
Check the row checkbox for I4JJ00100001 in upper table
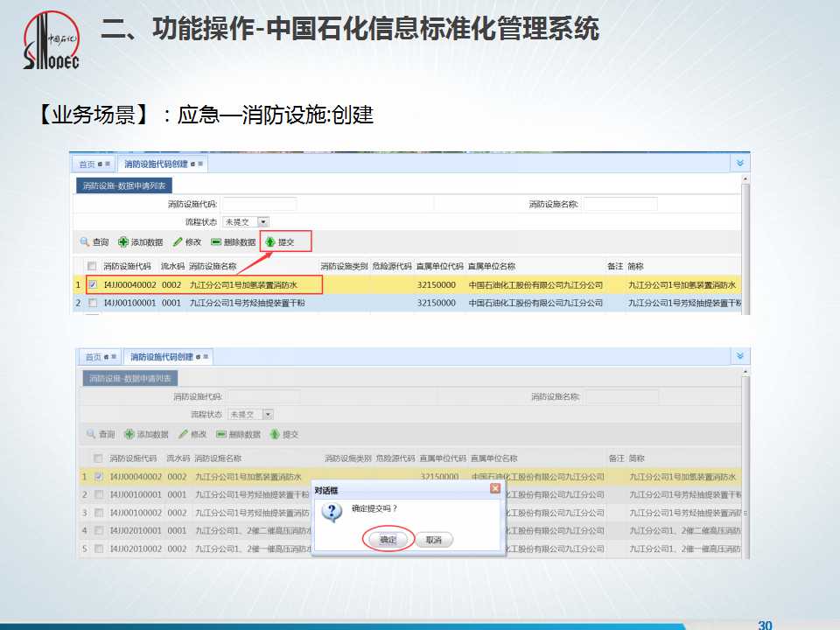[x=93, y=303]
